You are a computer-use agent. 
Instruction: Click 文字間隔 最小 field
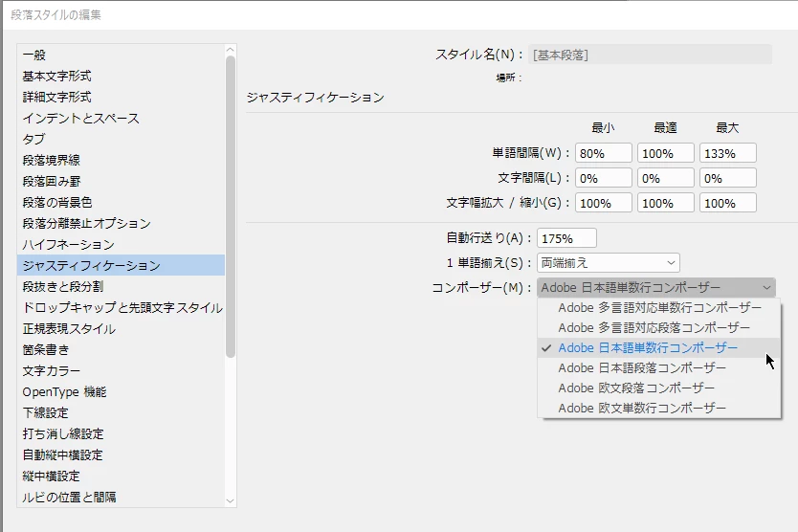point(604,178)
